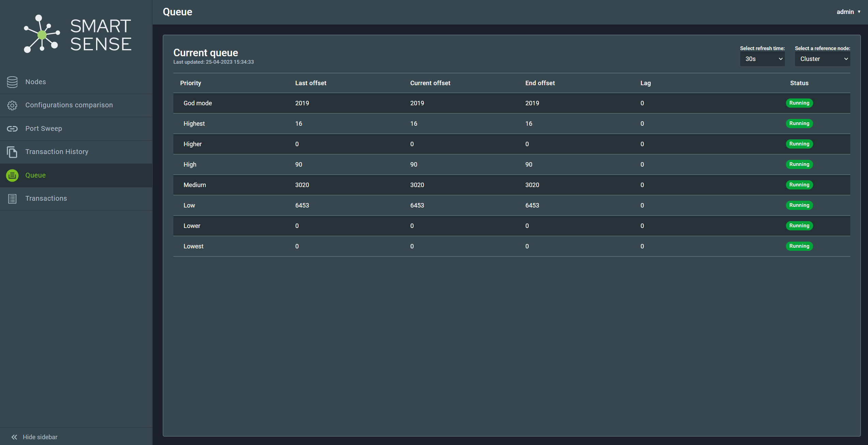
Task: Click the Current offset column header
Action: pos(430,83)
